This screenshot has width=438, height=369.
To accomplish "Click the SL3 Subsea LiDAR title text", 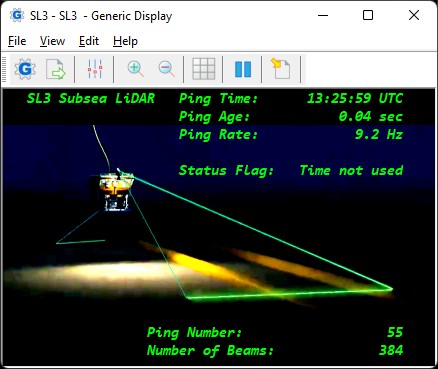I will coord(91,98).
